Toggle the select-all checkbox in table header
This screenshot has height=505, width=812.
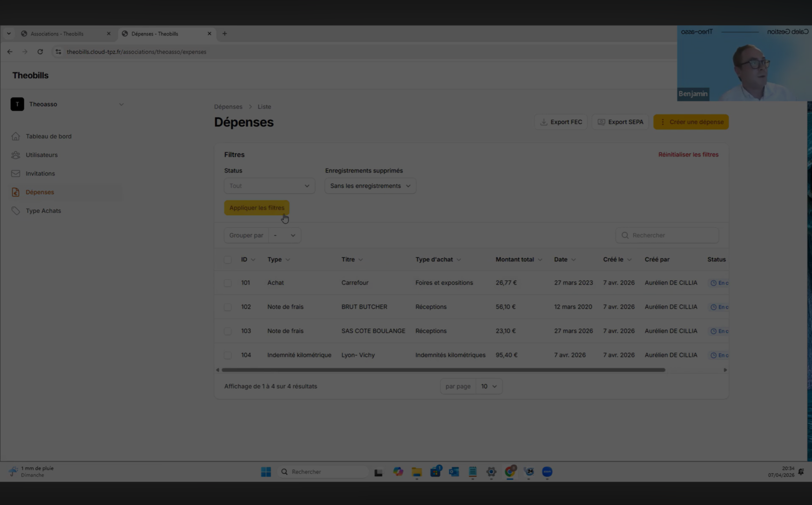pyautogui.click(x=228, y=259)
